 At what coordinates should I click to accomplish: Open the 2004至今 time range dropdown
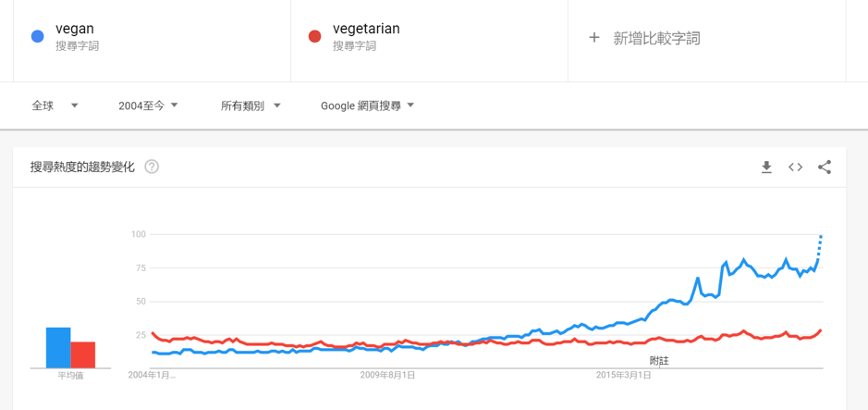pyautogui.click(x=148, y=106)
